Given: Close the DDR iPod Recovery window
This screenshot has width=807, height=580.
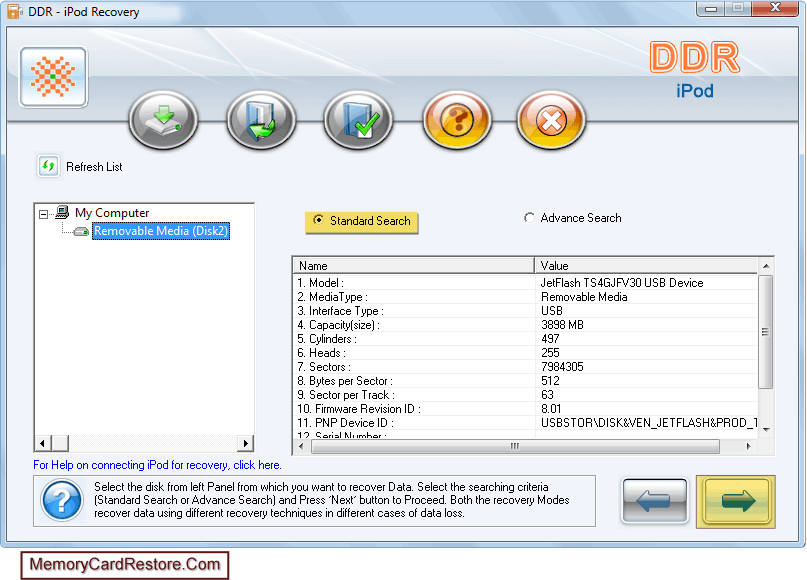Looking at the screenshot, I should 775,8.
